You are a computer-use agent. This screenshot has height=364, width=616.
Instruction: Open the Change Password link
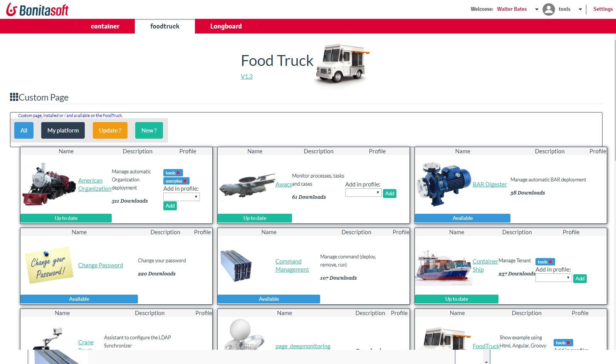[101, 265]
